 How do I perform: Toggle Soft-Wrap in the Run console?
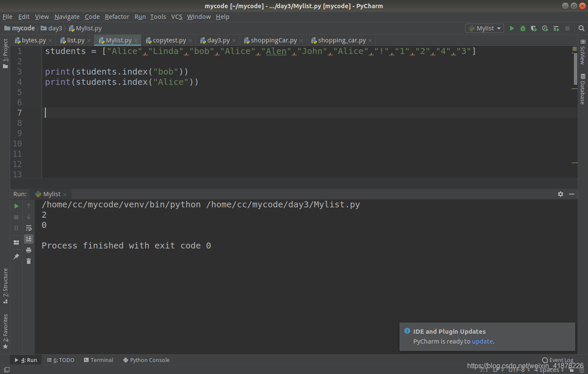click(29, 228)
